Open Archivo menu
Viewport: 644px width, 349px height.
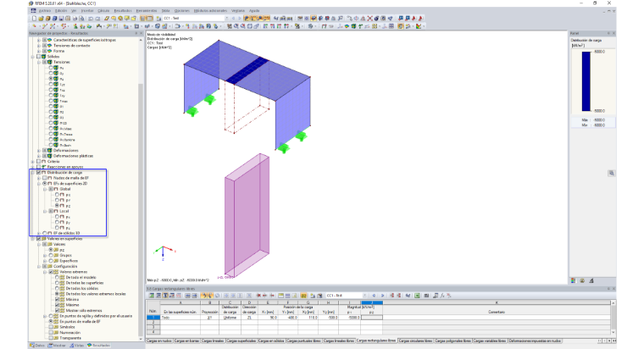[45, 11]
